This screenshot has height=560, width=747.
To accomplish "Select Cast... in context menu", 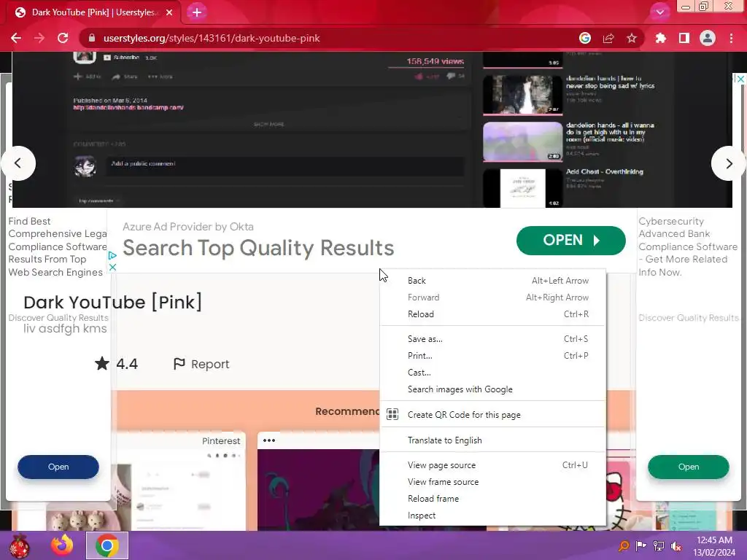I will pyautogui.click(x=492, y=373).
